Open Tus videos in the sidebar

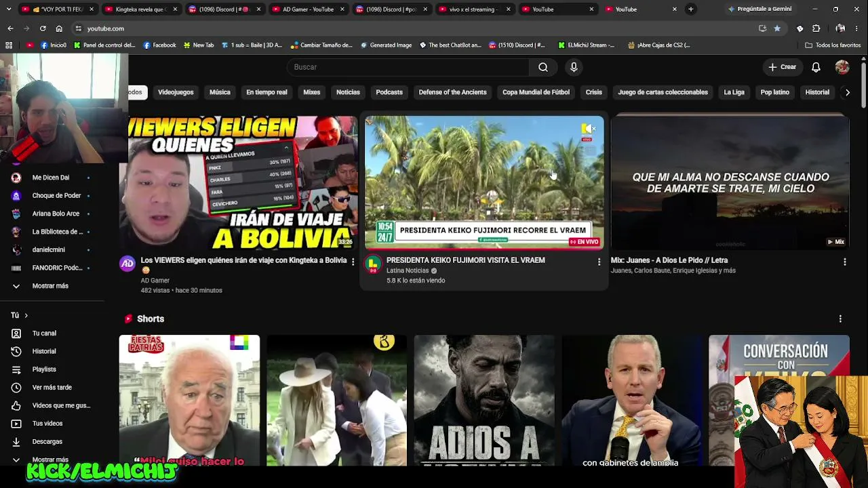(x=47, y=424)
